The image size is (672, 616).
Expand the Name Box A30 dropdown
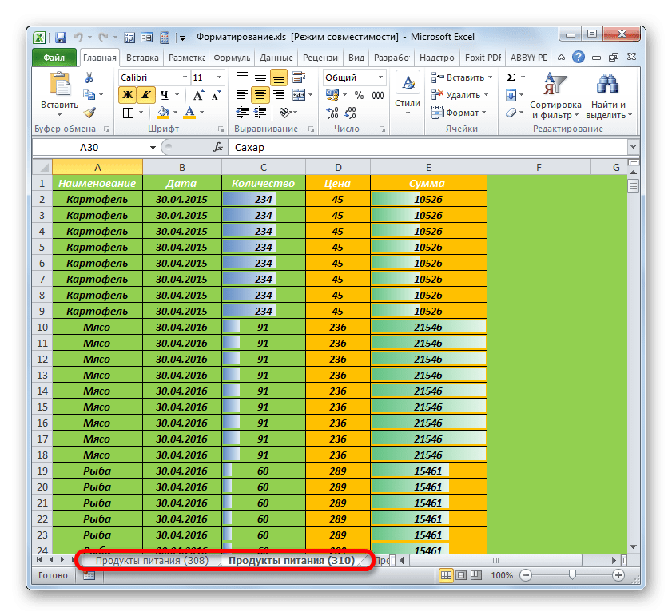(x=153, y=148)
